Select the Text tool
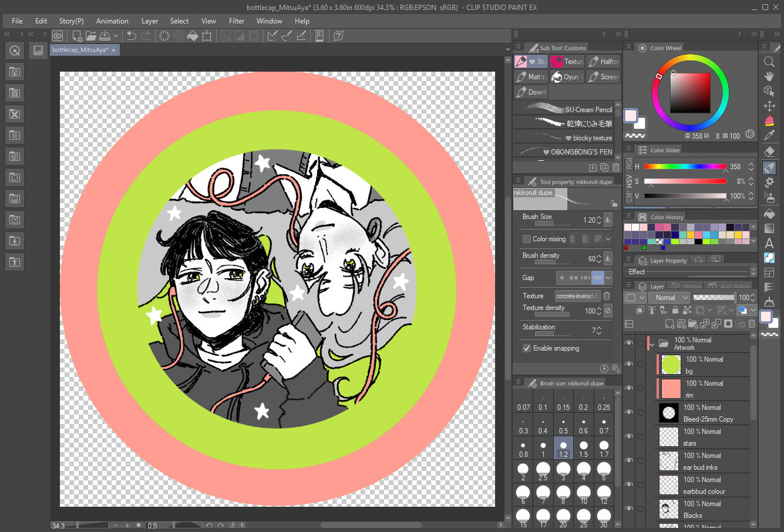This screenshot has height=532, width=784. [769, 243]
